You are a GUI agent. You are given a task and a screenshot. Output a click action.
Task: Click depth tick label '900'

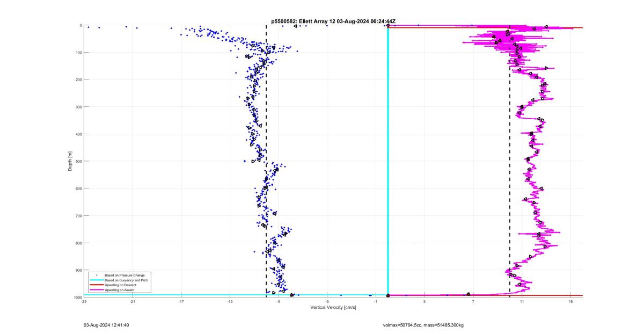pos(78,270)
